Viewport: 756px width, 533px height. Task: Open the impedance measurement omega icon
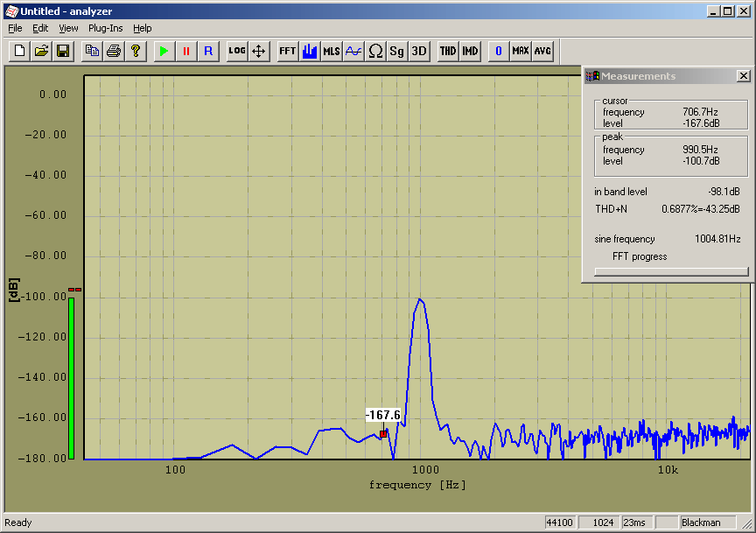pos(375,51)
